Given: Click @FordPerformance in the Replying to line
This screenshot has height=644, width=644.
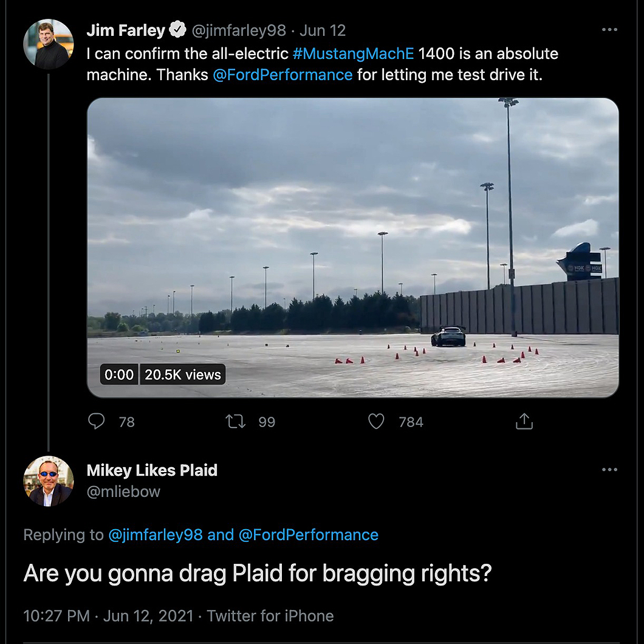Looking at the screenshot, I should click(x=309, y=535).
